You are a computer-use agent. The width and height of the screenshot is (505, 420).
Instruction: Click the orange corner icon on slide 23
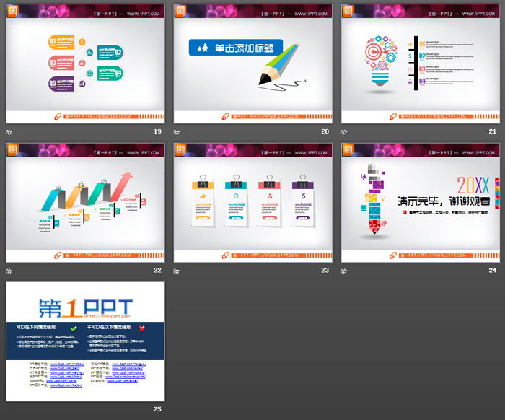click(x=180, y=149)
